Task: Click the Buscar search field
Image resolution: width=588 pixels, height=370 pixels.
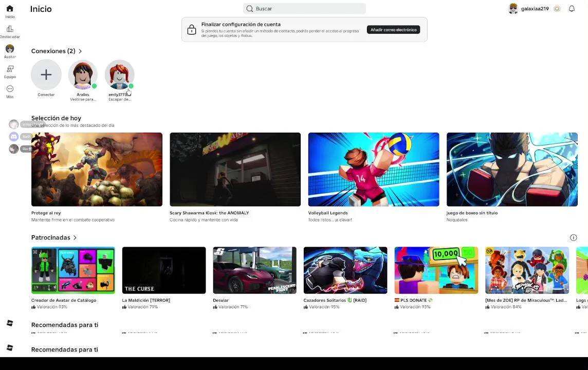Action: [304, 9]
